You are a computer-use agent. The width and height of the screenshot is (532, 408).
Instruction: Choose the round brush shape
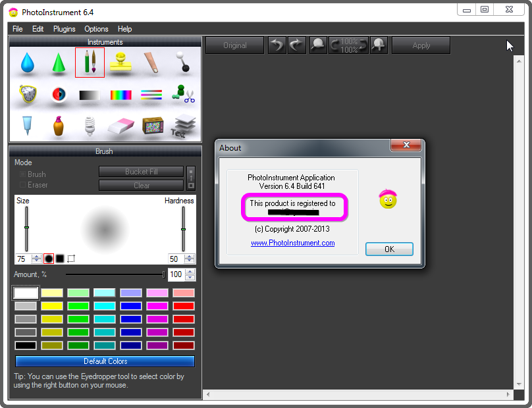[49, 259]
